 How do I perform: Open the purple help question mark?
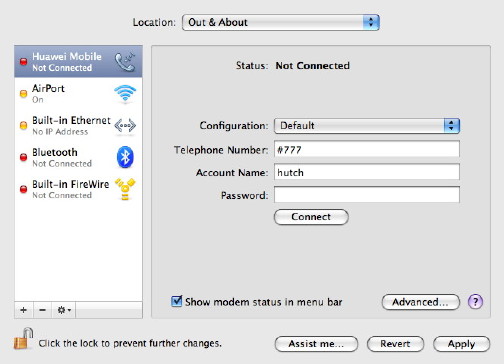tap(475, 302)
